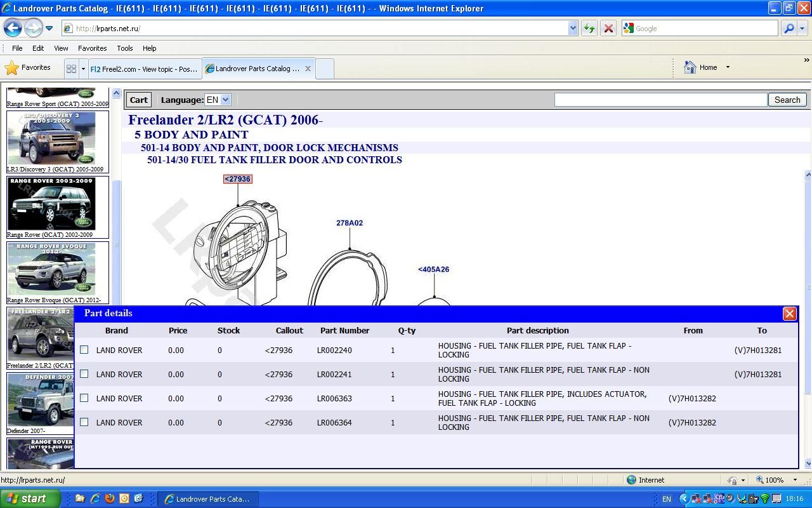This screenshot has width=812, height=508.
Task: Close the Landrover Parts Catalog tab
Action: (308, 69)
